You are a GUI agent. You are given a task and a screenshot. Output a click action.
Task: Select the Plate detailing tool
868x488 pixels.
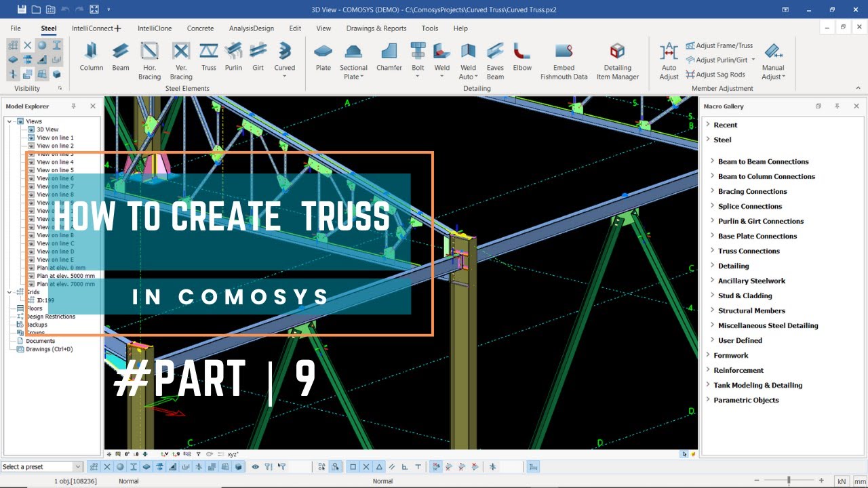tap(323, 56)
